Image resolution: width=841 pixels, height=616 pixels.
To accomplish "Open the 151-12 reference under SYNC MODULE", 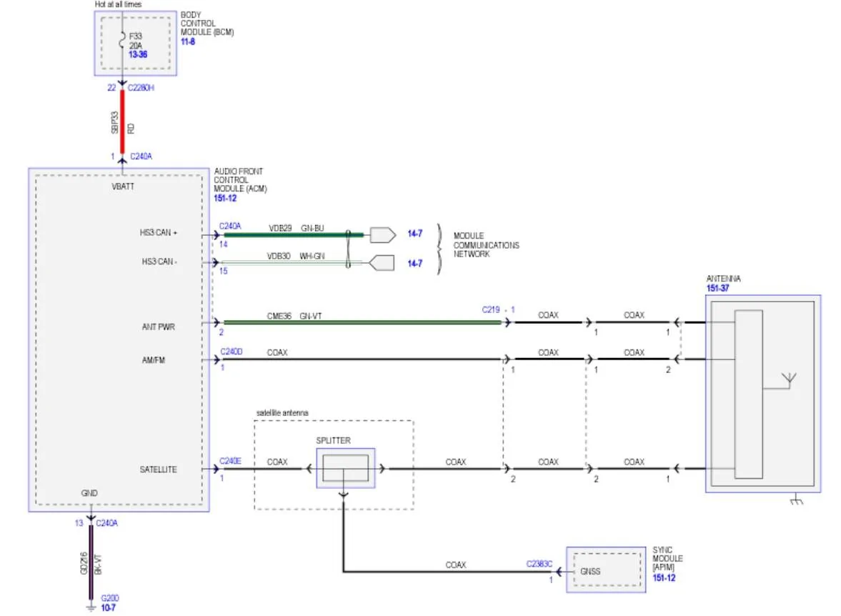I will point(664,578).
